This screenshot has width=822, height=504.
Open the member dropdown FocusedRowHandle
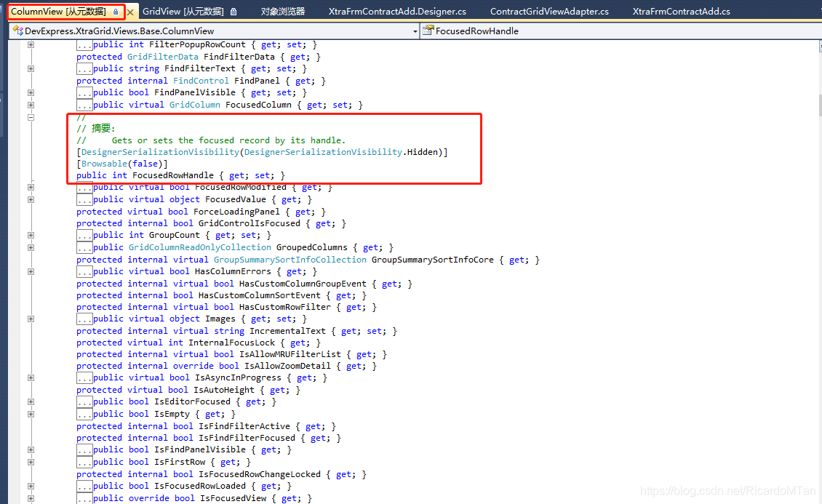(621, 31)
